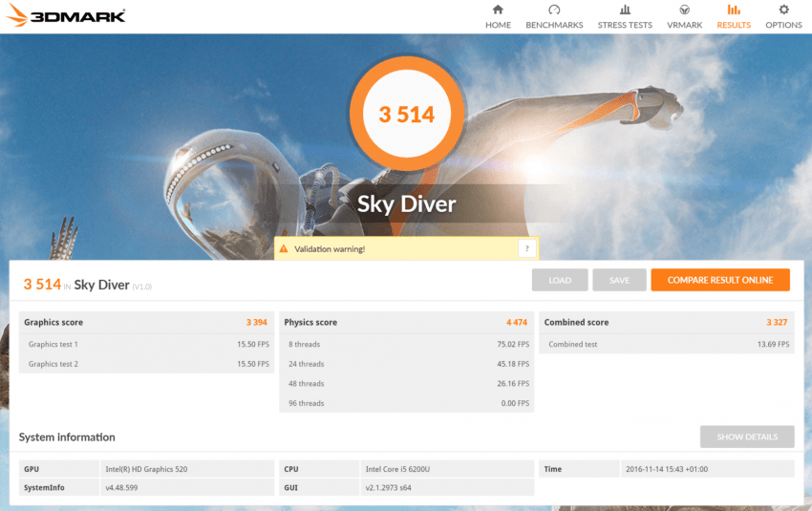Click the GUI label cell
Image resolution: width=812 pixels, height=511 pixels.
tap(319, 488)
